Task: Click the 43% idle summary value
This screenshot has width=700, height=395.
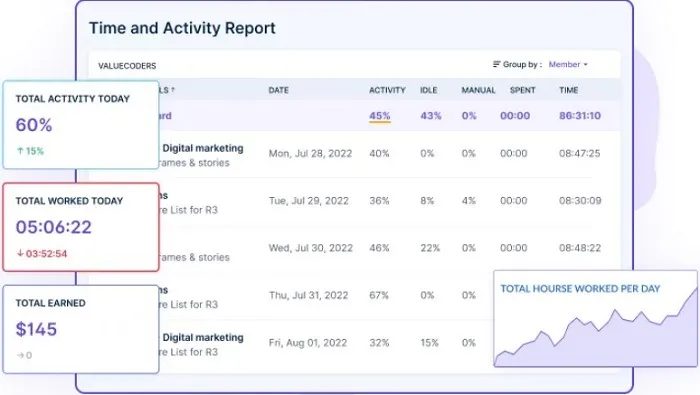Action: pos(431,116)
